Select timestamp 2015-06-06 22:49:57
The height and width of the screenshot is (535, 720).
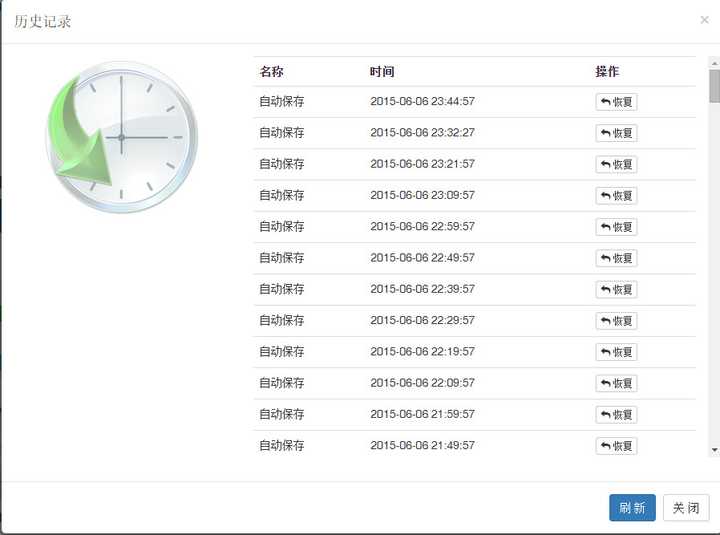coord(422,257)
